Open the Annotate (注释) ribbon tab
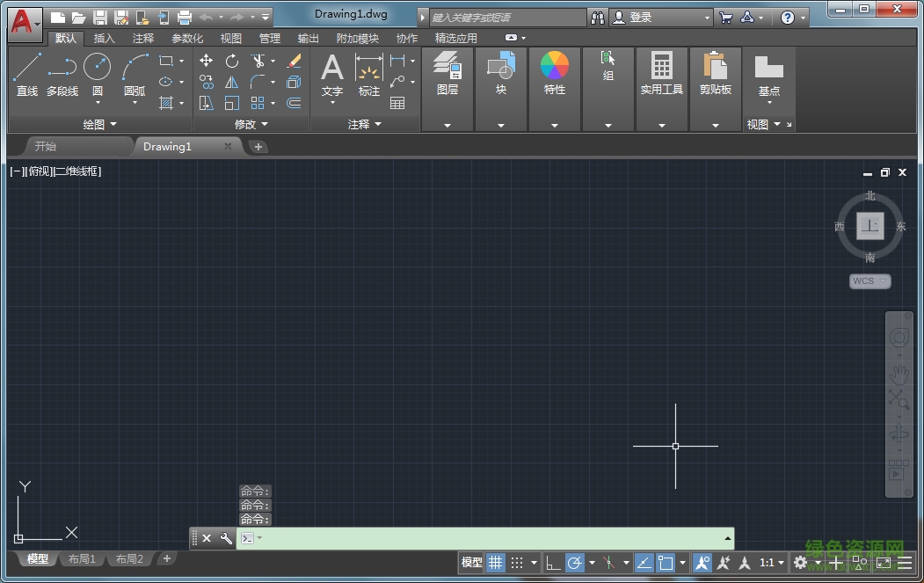Screen dimensions: 924x583 coord(142,38)
